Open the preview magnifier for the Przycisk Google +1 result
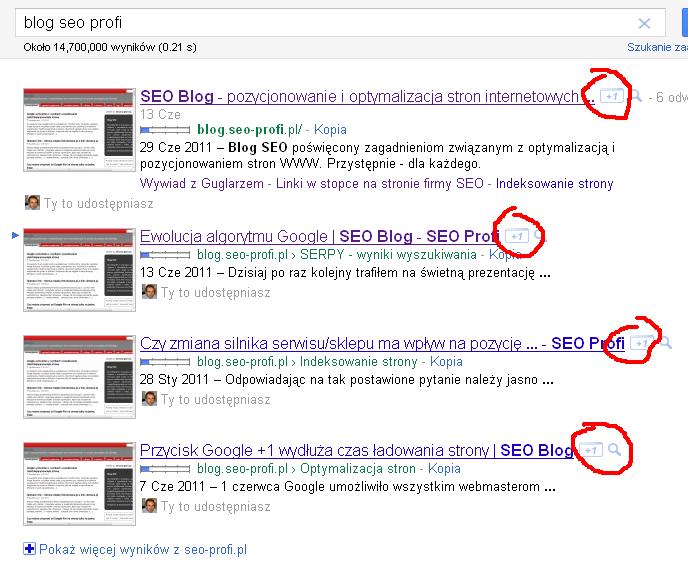Image resolution: width=688 pixels, height=563 pixels. point(614,450)
